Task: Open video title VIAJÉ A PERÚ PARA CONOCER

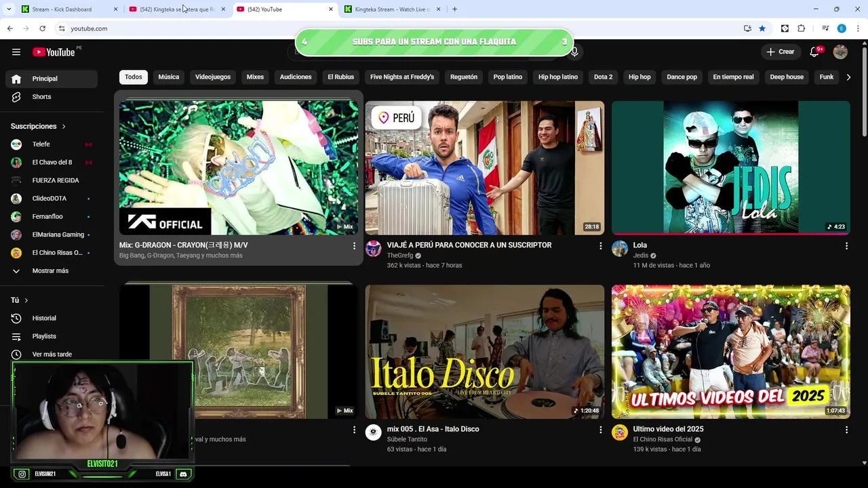Action: (x=469, y=245)
